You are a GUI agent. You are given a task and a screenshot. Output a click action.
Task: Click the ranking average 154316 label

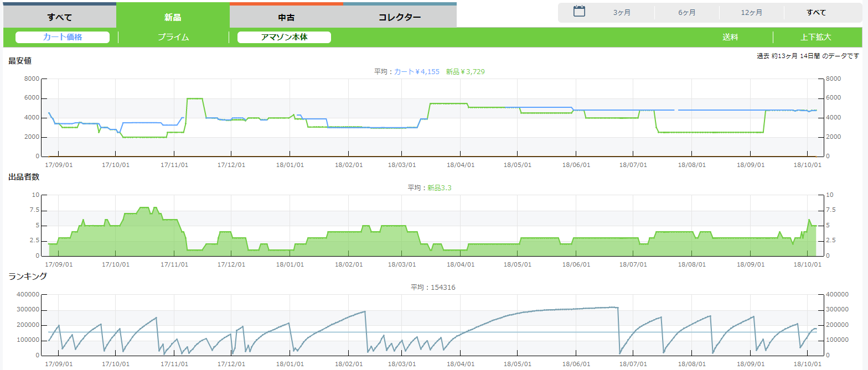click(433, 288)
